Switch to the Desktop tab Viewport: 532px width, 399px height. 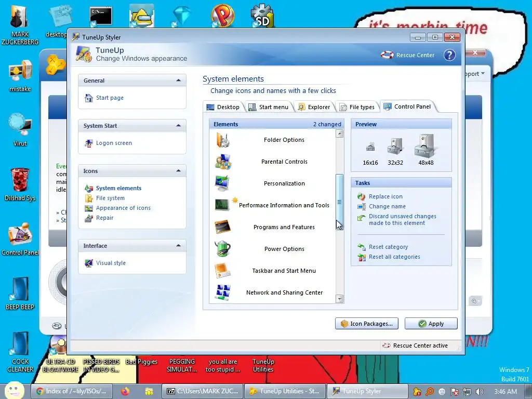[x=223, y=107]
